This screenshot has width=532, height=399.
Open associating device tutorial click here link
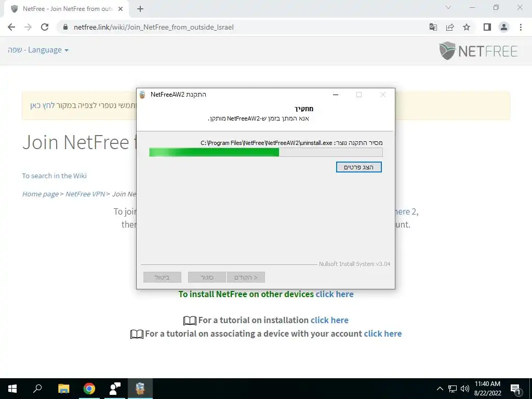click(x=383, y=334)
